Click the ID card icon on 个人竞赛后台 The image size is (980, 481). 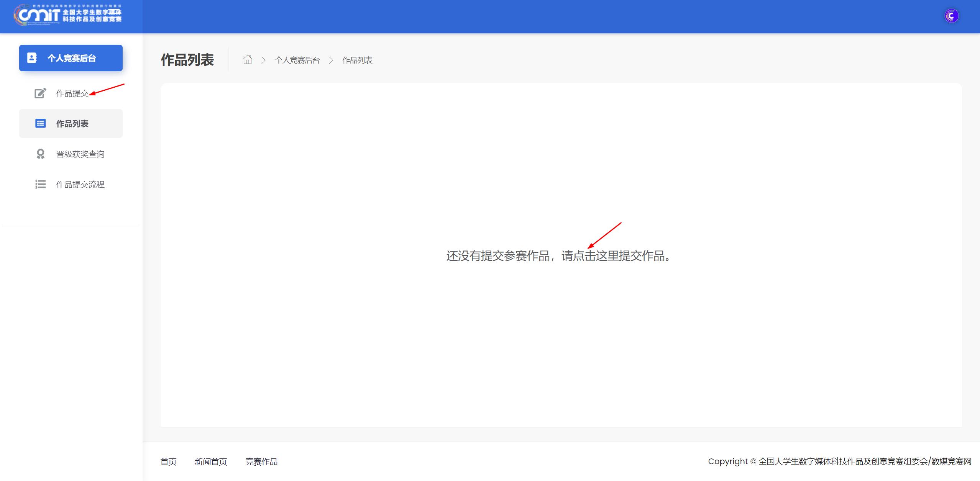tap(32, 58)
